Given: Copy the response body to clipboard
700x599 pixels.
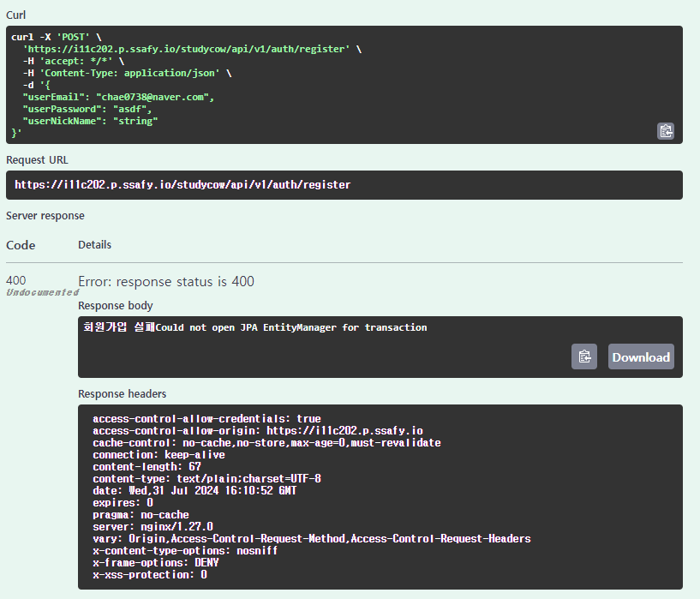Looking at the screenshot, I should coord(584,356).
